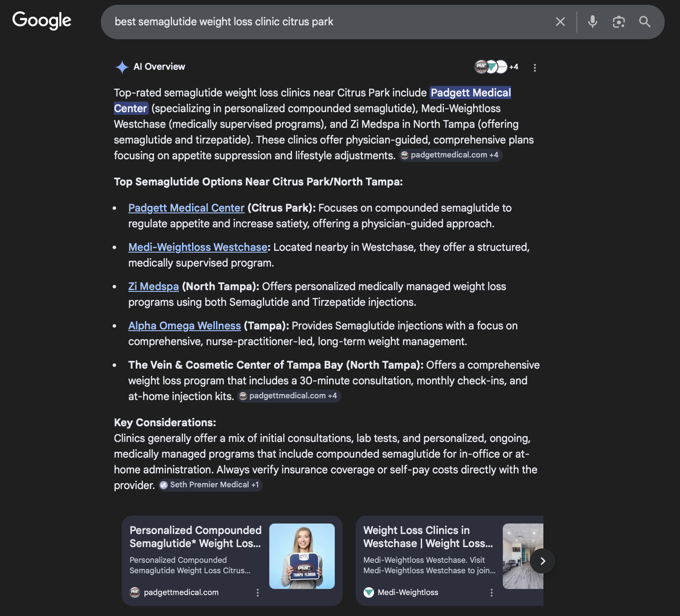Submit search with magnifying glass icon

pyautogui.click(x=645, y=22)
